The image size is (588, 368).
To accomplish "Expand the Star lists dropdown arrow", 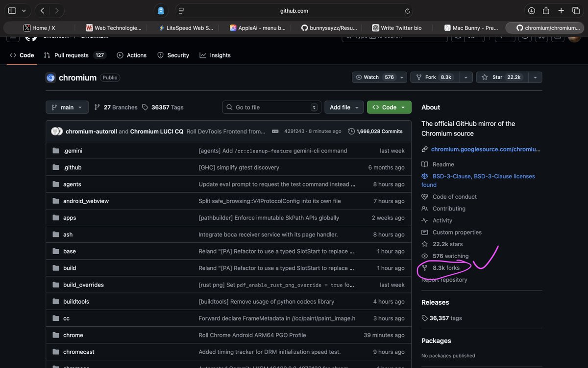I will [x=535, y=77].
